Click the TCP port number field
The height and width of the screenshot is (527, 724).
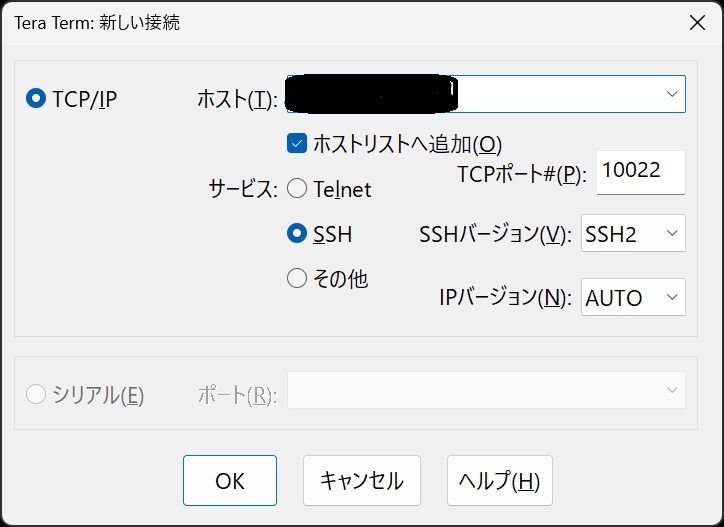click(x=640, y=172)
